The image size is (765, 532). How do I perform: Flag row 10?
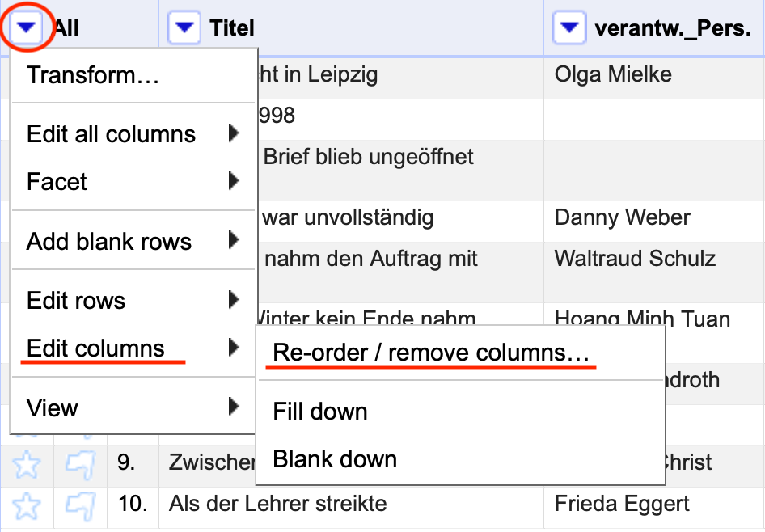click(x=80, y=505)
